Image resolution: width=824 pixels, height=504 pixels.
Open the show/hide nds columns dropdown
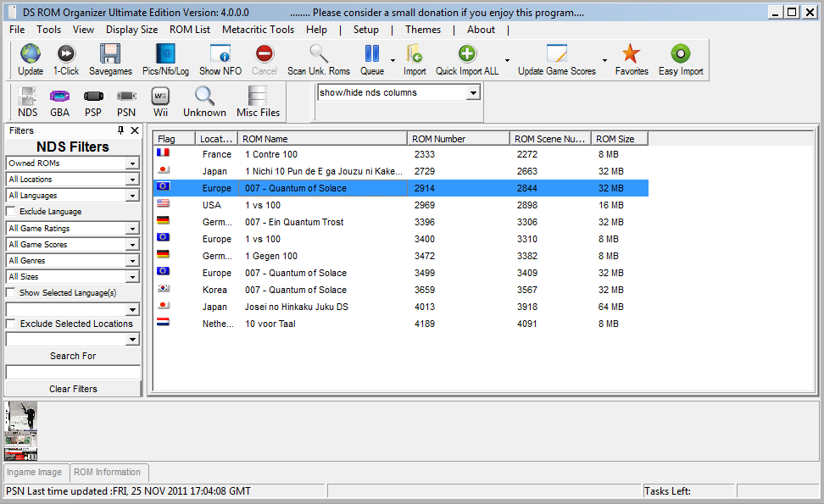coord(473,93)
